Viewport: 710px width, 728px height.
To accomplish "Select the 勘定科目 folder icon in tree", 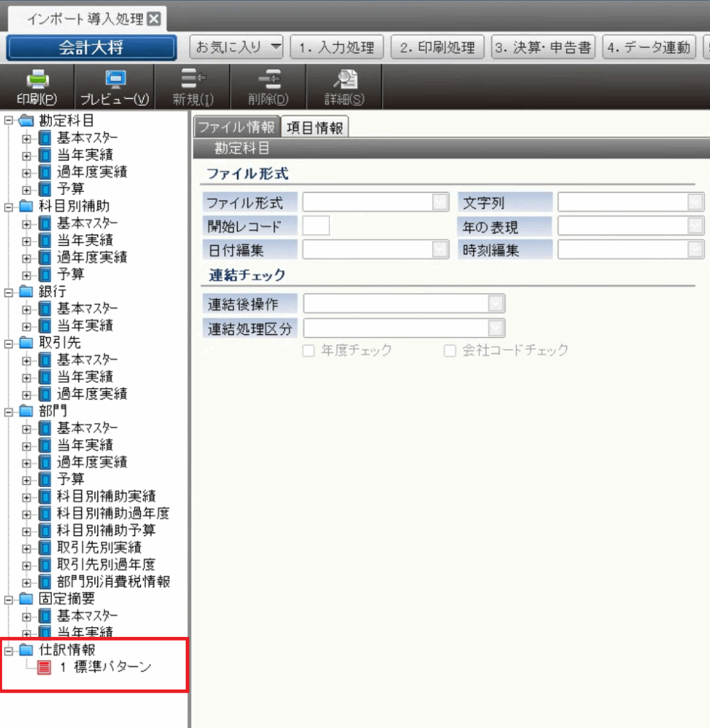I will coord(26,121).
